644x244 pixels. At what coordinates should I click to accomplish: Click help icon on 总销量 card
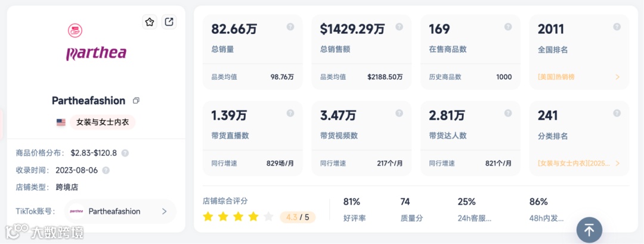click(290, 27)
